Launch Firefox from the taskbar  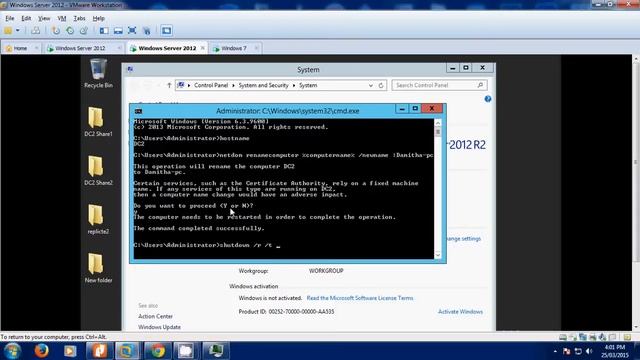41,351
